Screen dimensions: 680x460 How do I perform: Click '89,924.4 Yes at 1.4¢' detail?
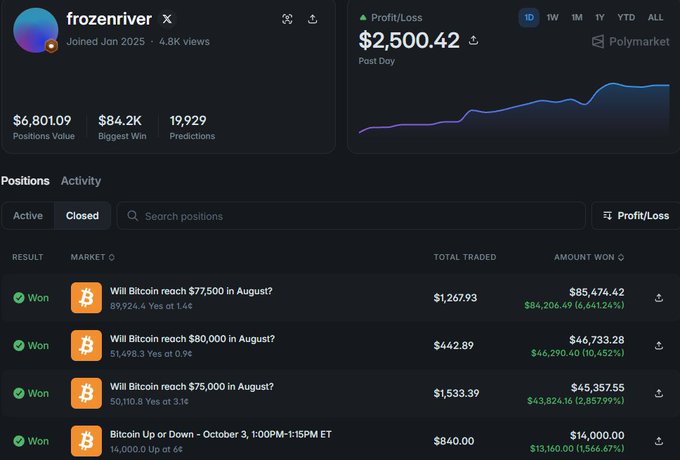[151, 306]
